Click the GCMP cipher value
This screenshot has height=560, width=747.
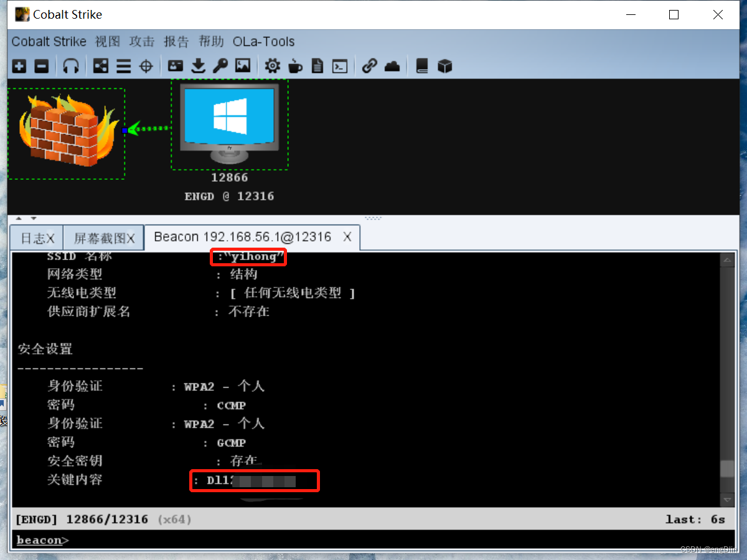(232, 443)
